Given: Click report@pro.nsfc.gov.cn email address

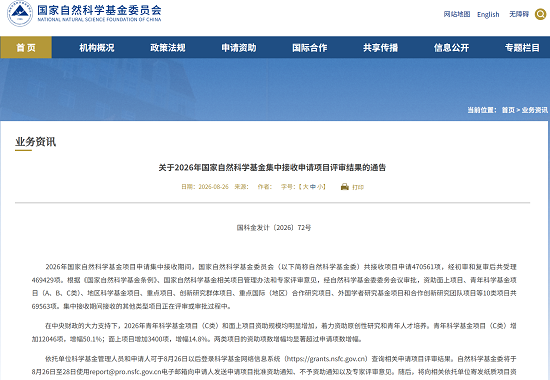Looking at the screenshot, I should coord(125,372).
